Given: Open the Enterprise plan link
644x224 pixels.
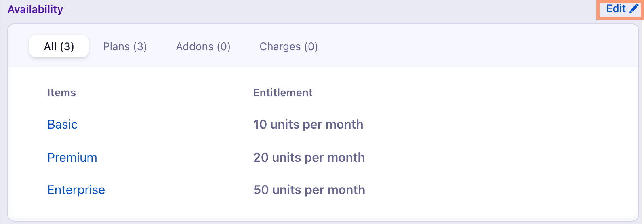Looking at the screenshot, I should click(x=76, y=190).
